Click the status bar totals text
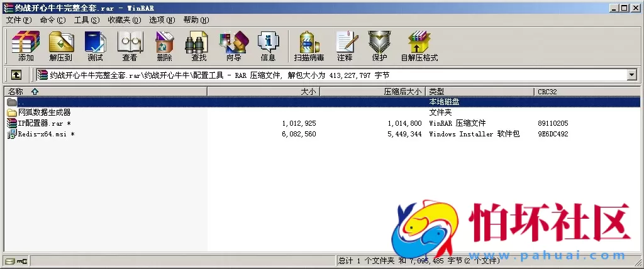644x269 pixels. click(419, 261)
